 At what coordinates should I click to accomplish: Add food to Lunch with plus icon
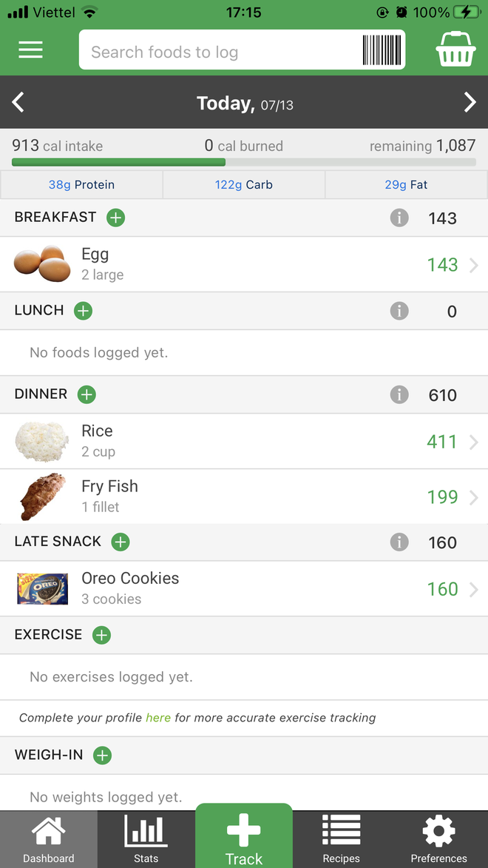pos(83,311)
